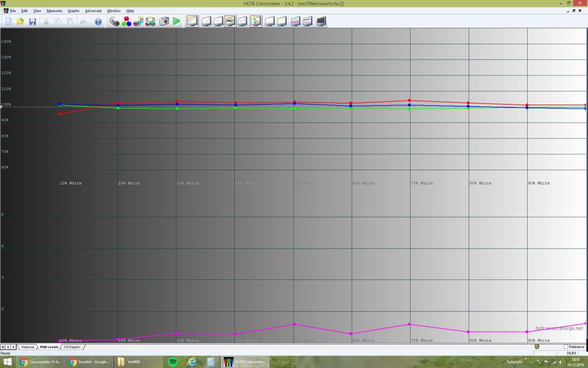588x368 pixels.
Task: Toggle the first graph view button in toolbar
Action: (x=192, y=21)
